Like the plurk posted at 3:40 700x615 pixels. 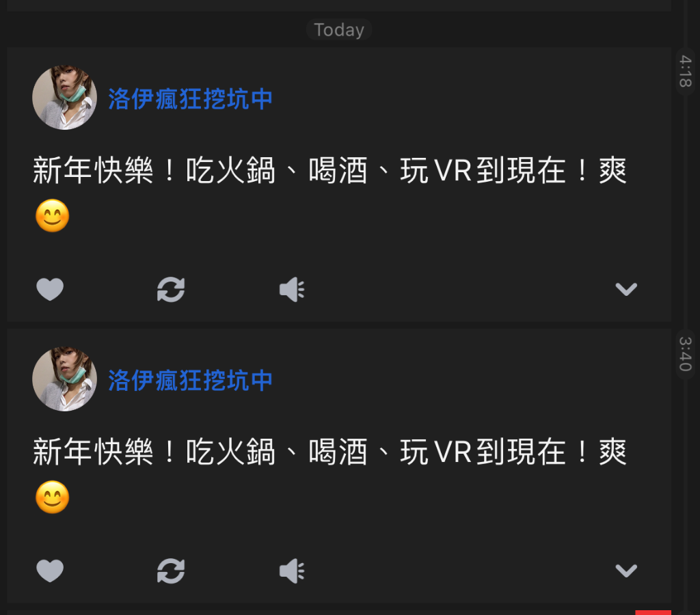[x=50, y=571]
